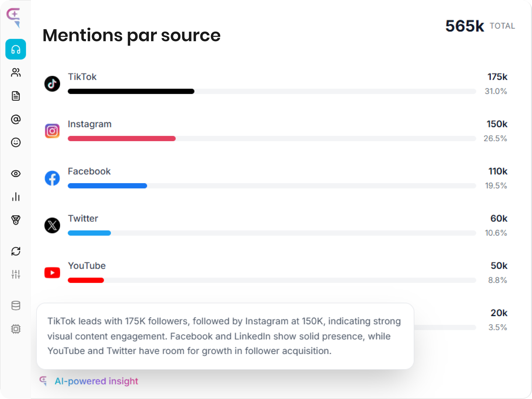Click the TikTok platform logo

[52, 83]
